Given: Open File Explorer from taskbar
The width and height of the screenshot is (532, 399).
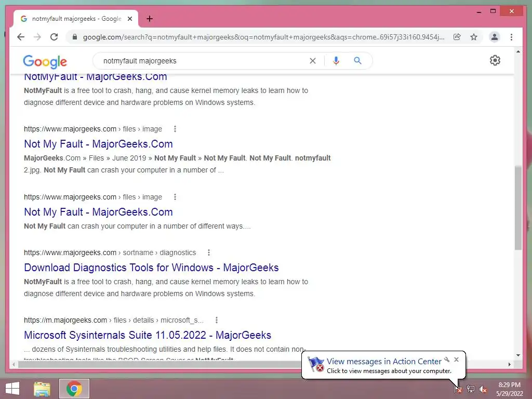Looking at the screenshot, I should point(42,389).
